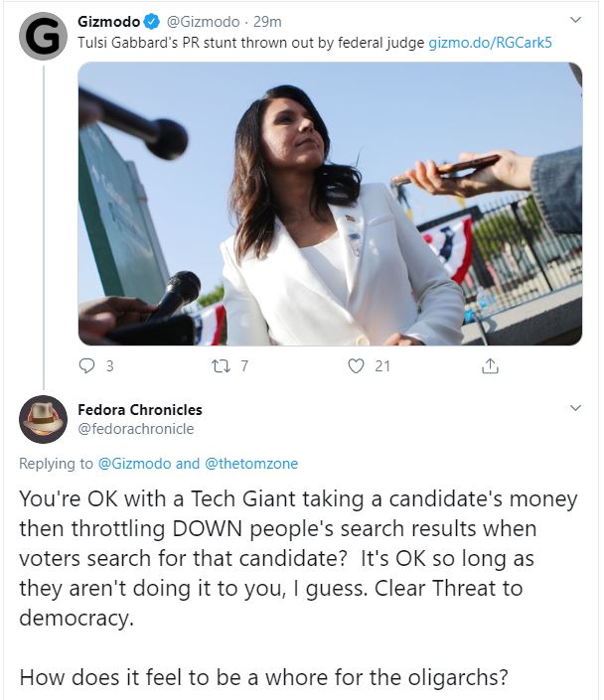Click the reply speech bubble icon
604x700 pixels.
point(87,365)
